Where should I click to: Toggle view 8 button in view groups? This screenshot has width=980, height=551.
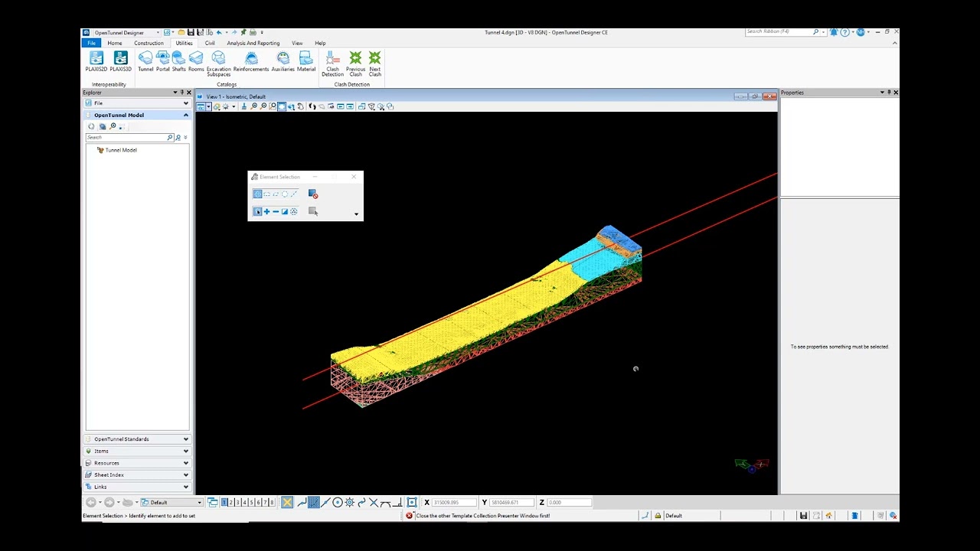coord(272,502)
